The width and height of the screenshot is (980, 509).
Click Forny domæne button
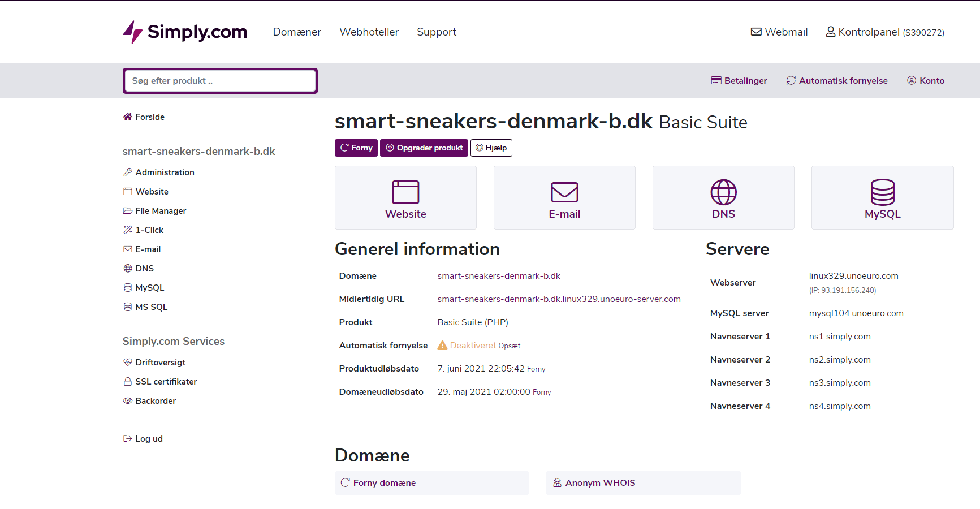coord(432,483)
